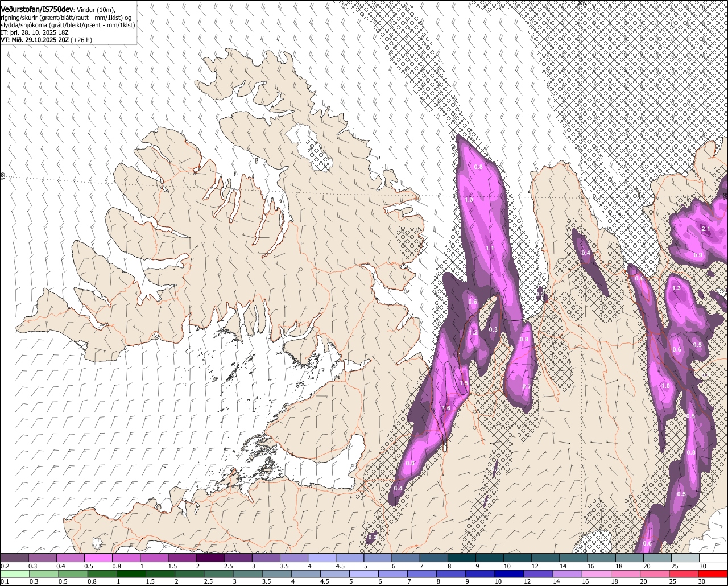
Task: Click the 0.9 snowfall value on the map
Action: pos(698,255)
